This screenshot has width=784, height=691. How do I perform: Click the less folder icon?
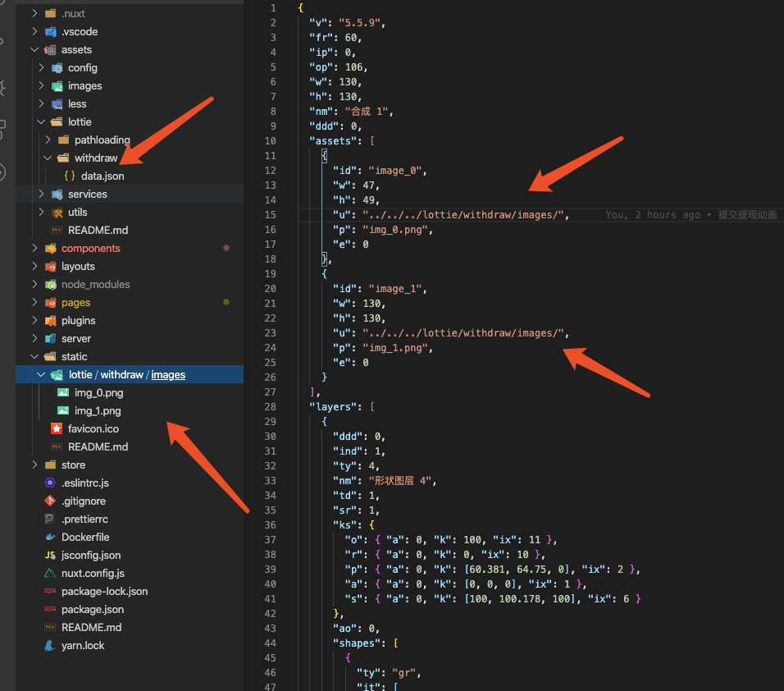pos(57,103)
